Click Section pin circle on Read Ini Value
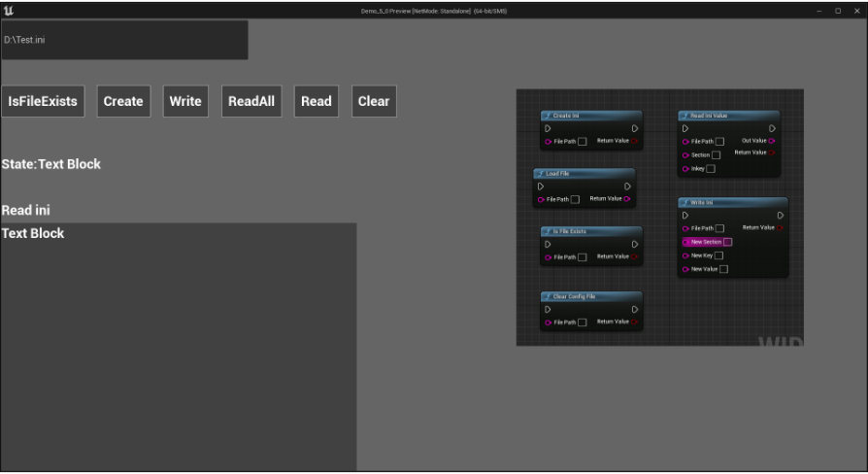Image resolution: width=868 pixels, height=474 pixels. pyautogui.click(x=685, y=155)
